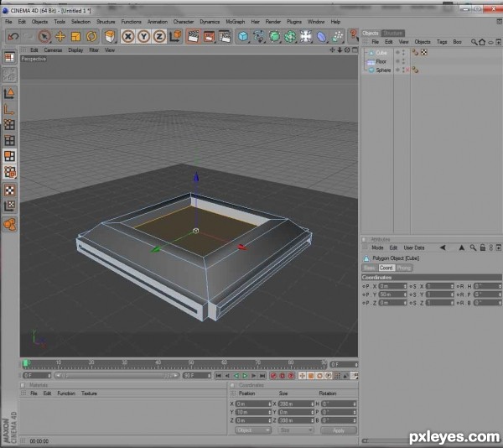This screenshot has height=448, width=503.
Task: Adjust the start frame 0 F spinner
Action: 49,376
